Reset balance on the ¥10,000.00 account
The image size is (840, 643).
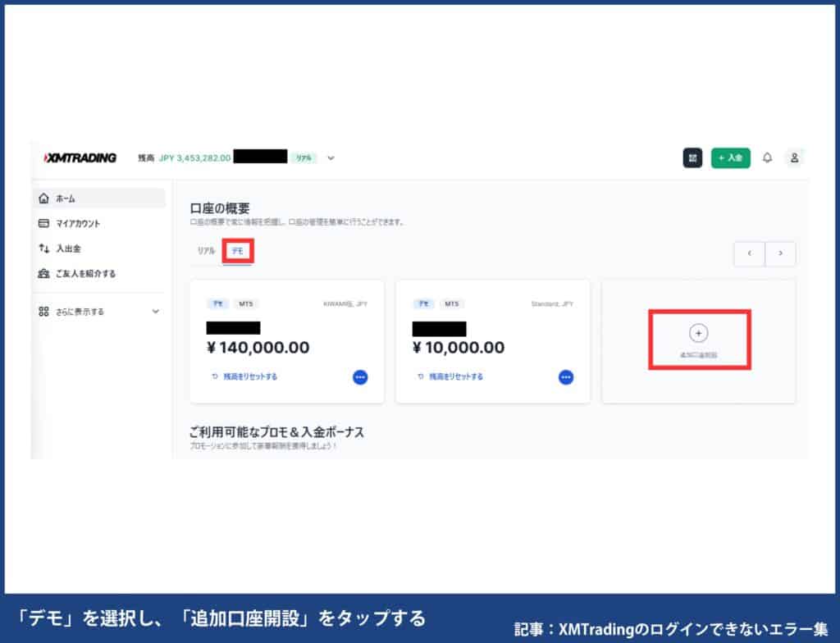(x=450, y=376)
